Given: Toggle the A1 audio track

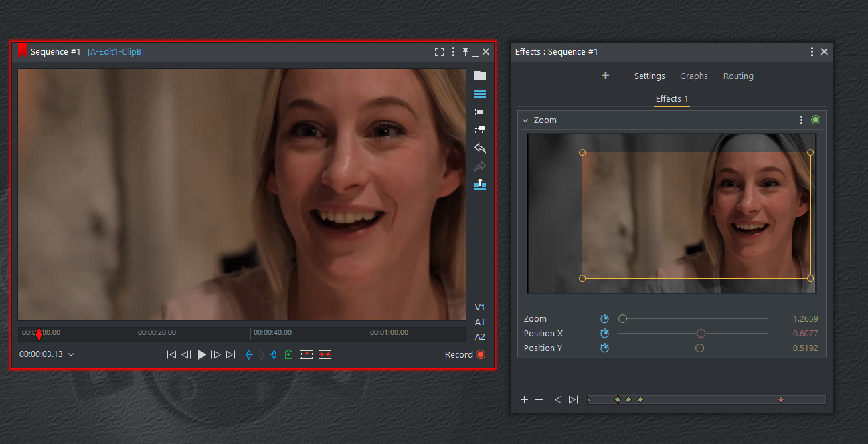Looking at the screenshot, I should (480, 322).
